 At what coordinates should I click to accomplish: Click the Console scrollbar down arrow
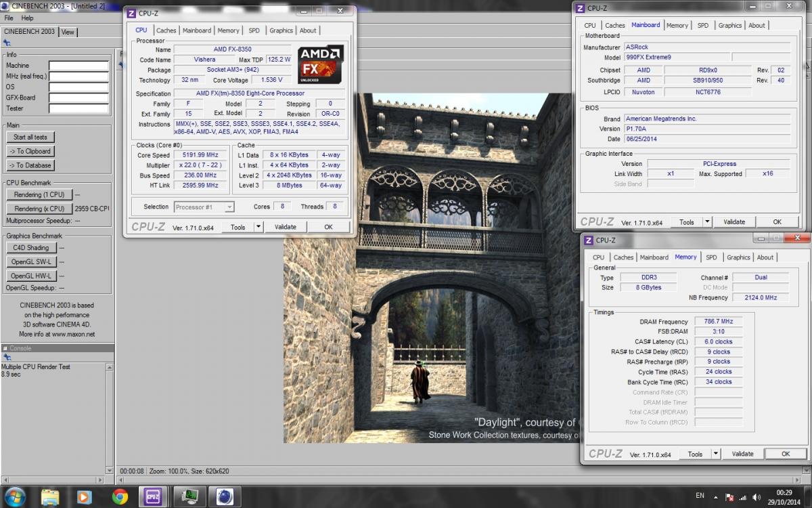click(110, 470)
